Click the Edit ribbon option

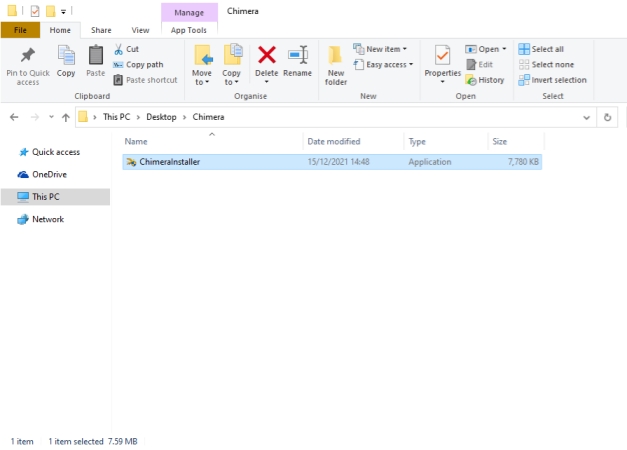pos(480,65)
